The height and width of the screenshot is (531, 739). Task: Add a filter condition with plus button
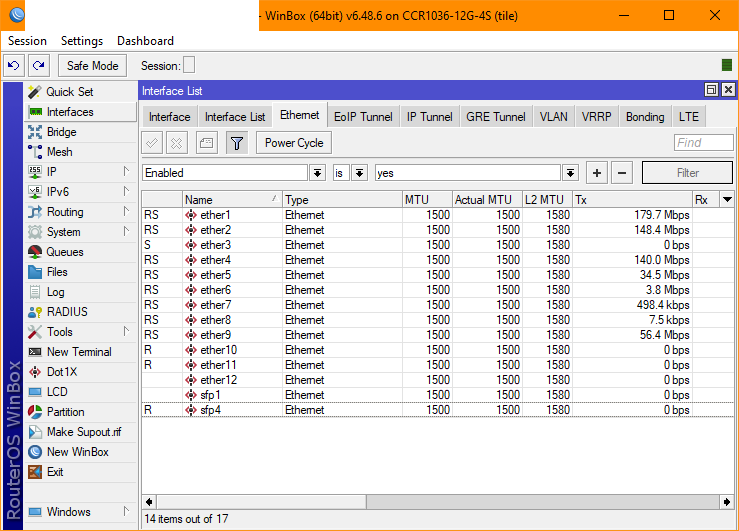pyautogui.click(x=597, y=173)
